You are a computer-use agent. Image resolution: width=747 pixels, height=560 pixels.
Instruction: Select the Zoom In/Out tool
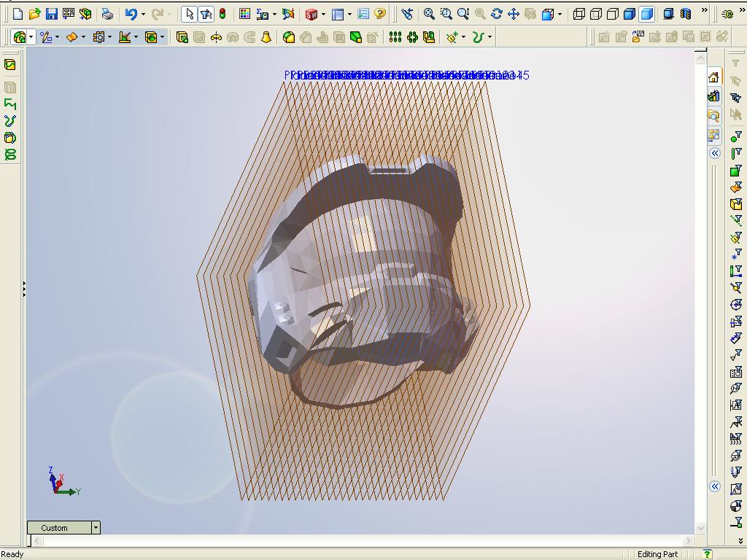pos(463,14)
